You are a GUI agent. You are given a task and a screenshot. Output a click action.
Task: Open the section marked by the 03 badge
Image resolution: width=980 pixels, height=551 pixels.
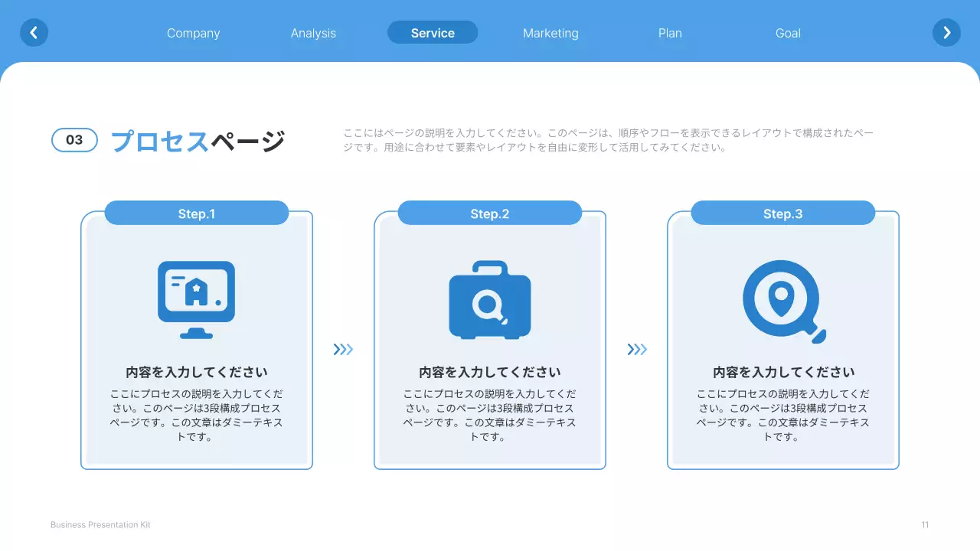tap(74, 140)
